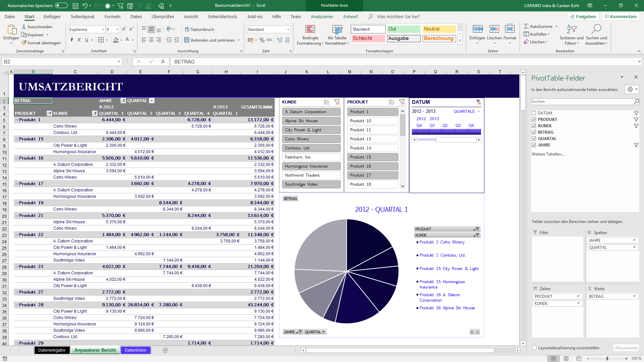
Task: Apply bold formatting with the F button
Action: point(72,40)
